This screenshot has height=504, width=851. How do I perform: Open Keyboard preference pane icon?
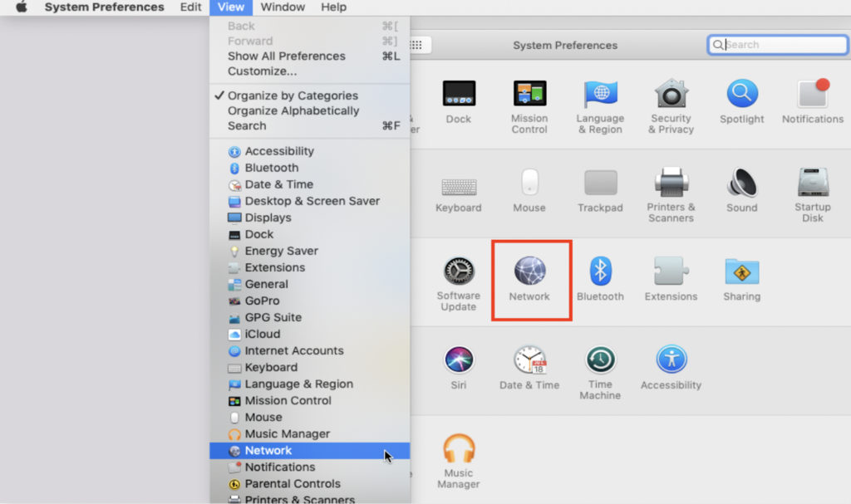[x=459, y=187]
